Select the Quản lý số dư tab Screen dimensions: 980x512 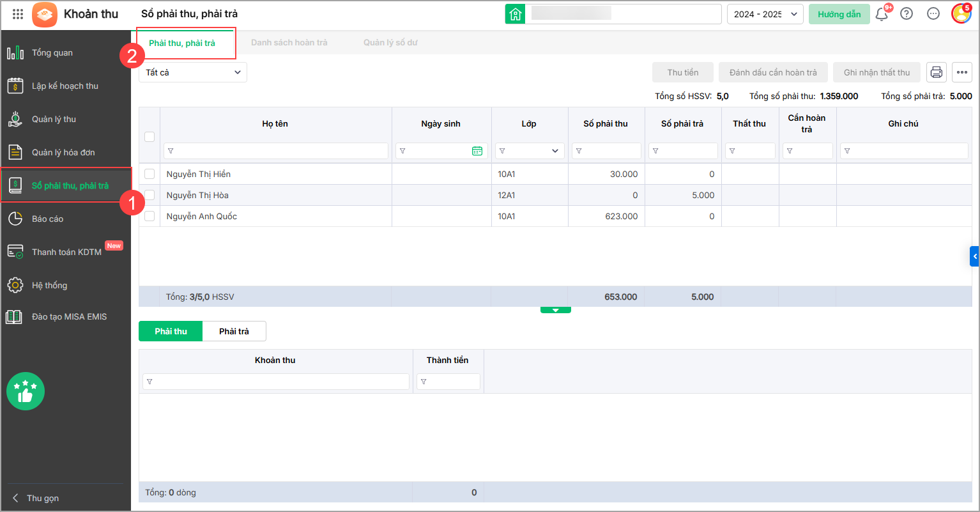(390, 43)
